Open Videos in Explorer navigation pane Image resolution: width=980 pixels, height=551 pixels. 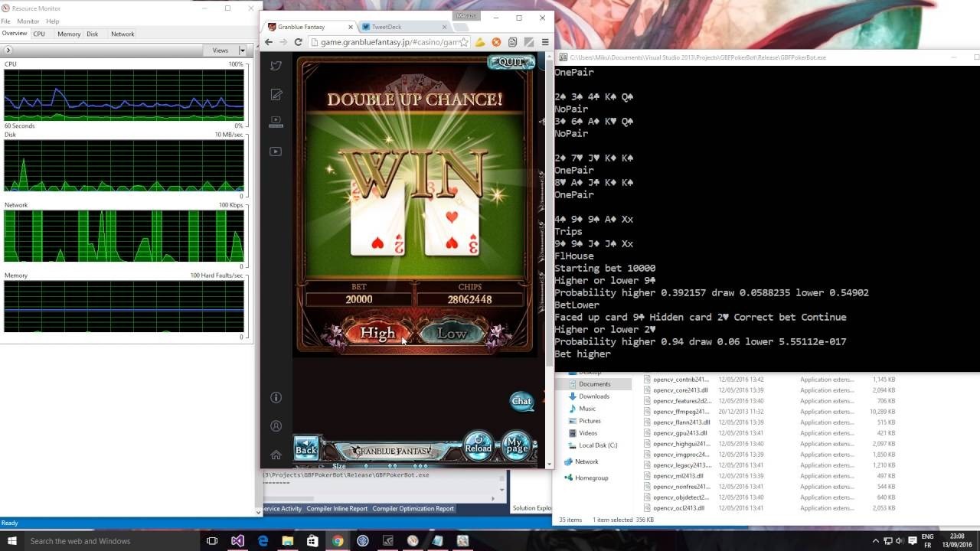click(588, 433)
